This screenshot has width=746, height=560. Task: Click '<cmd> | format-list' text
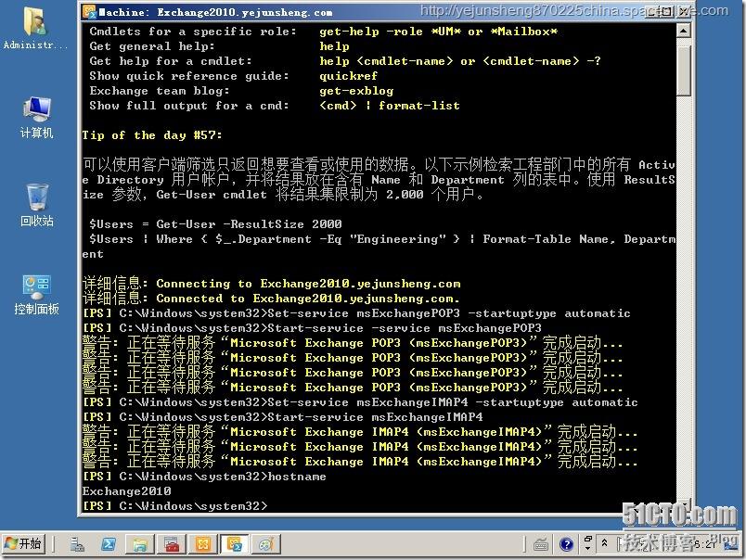pyautogui.click(x=390, y=106)
